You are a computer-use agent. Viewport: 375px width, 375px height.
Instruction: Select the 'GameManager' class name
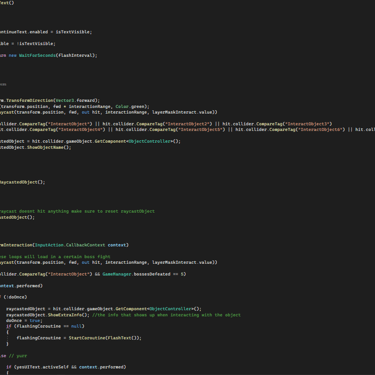(x=117, y=274)
